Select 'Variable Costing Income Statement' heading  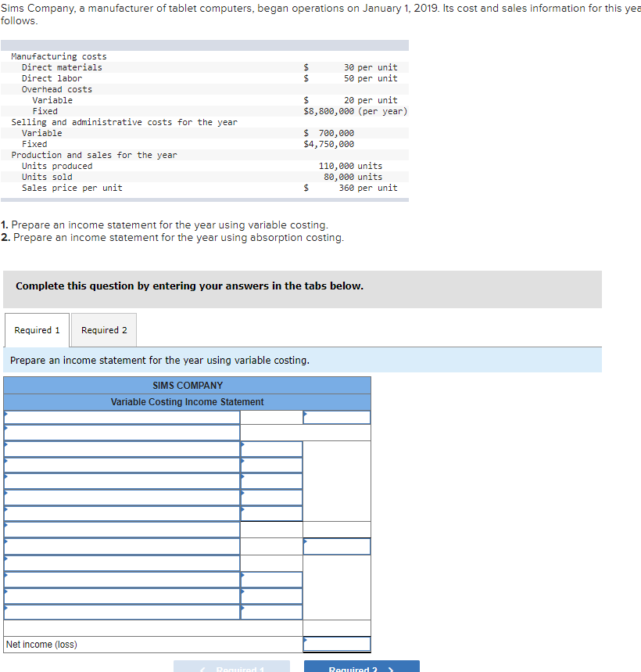187,402
